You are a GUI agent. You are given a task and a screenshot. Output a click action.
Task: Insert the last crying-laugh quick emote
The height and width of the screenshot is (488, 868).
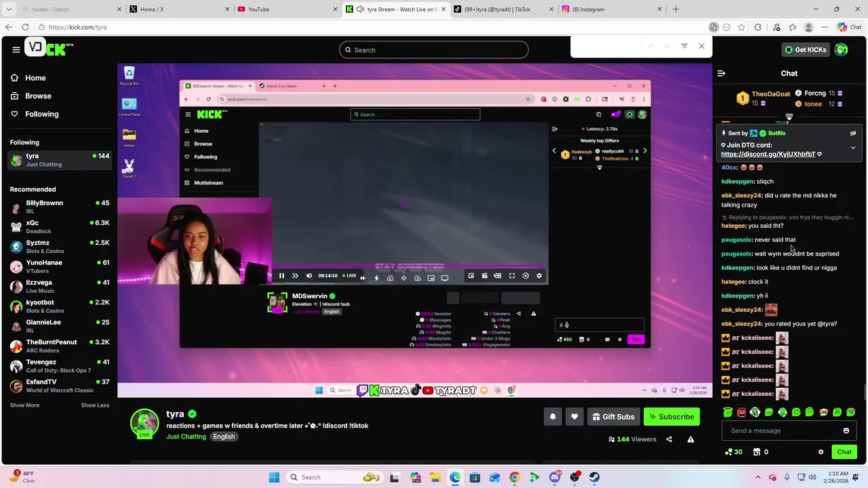(x=851, y=412)
